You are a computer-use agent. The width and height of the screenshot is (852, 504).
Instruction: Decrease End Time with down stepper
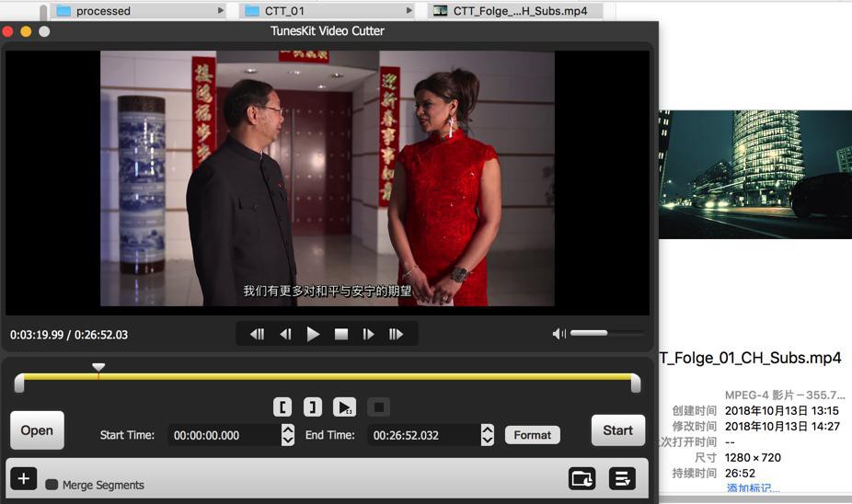[x=488, y=441]
